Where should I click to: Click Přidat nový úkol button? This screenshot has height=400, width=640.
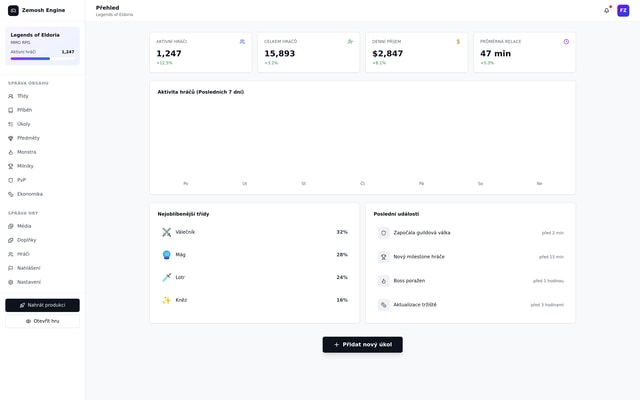click(362, 344)
